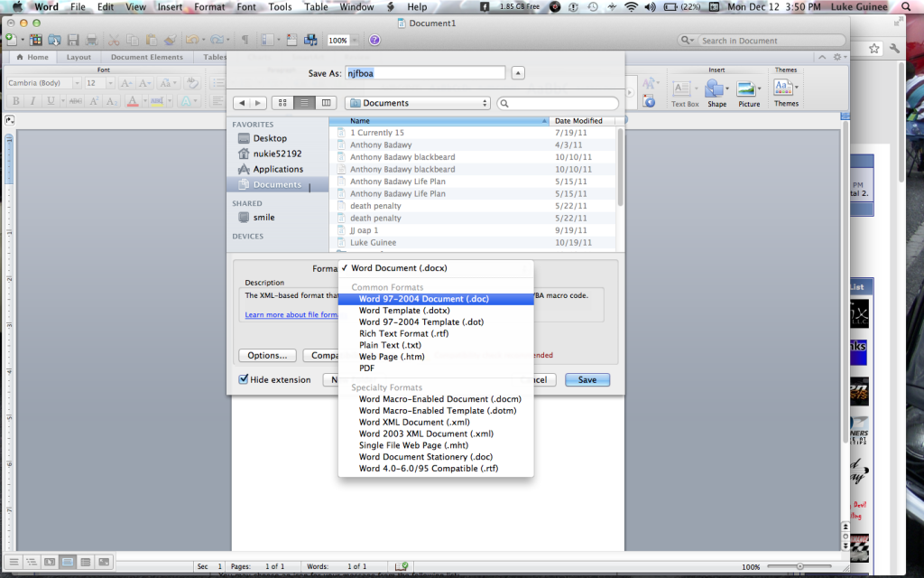Viewport: 924px width, 578px height.
Task: Open the Media Browser toolbar icon
Action: point(310,40)
